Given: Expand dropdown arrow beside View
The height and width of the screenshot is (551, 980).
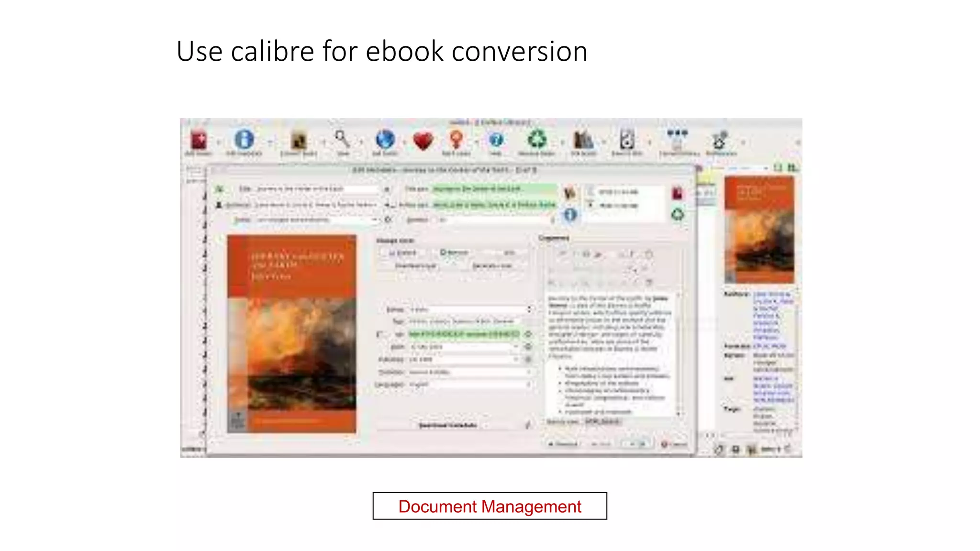Looking at the screenshot, I should (x=361, y=143).
